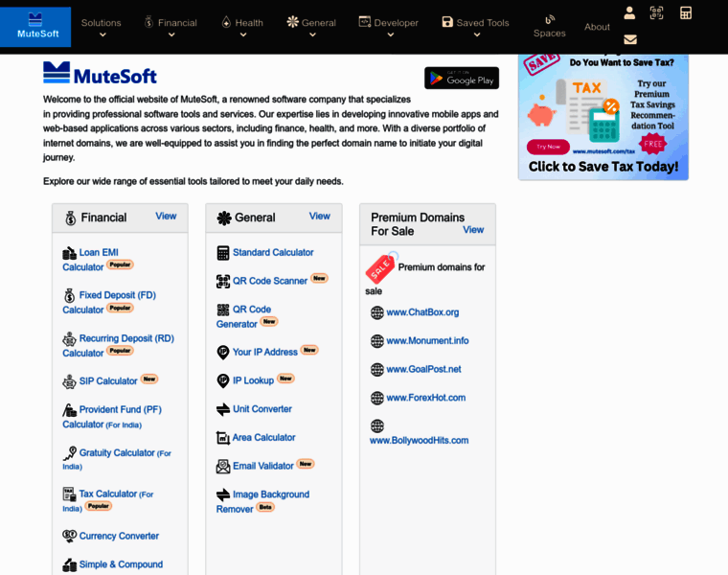
Task: Click the Try Now button in tax ad
Action: pos(548,147)
